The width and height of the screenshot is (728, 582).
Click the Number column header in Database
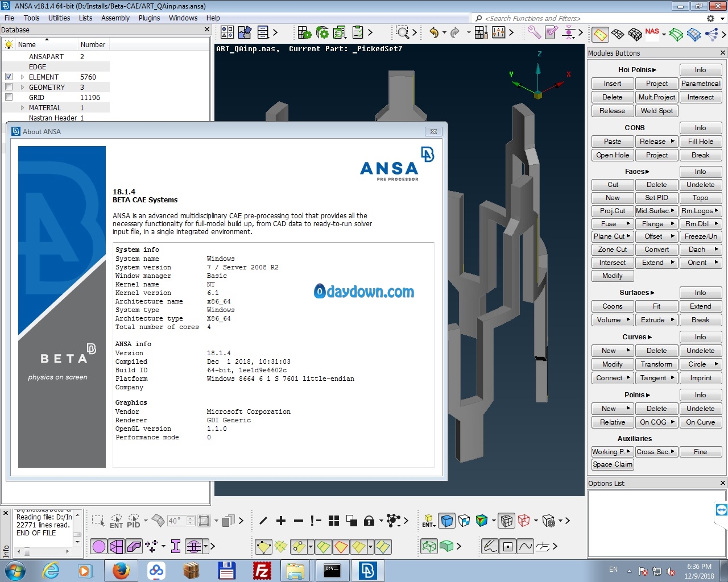pyautogui.click(x=93, y=44)
